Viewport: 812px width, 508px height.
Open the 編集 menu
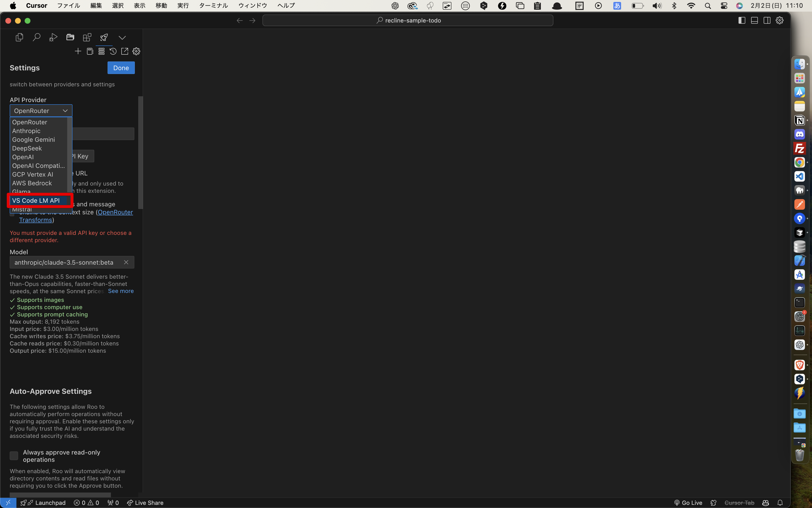point(96,5)
